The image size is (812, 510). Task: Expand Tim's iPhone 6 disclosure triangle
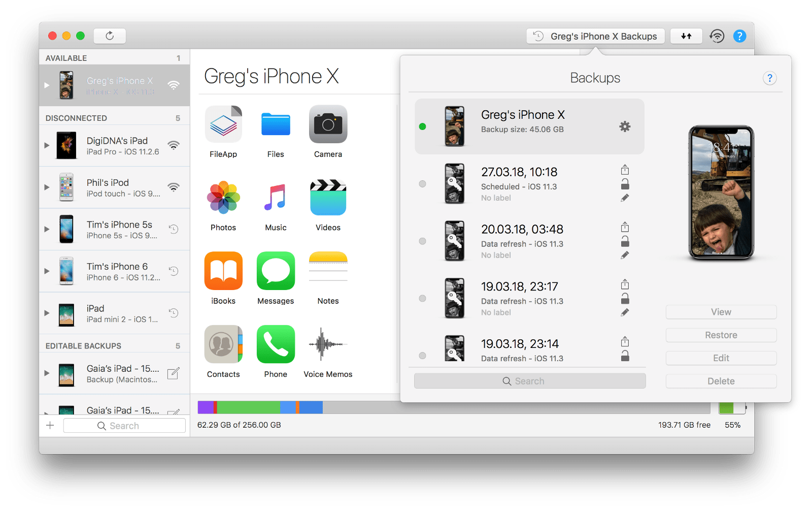coord(47,271)
